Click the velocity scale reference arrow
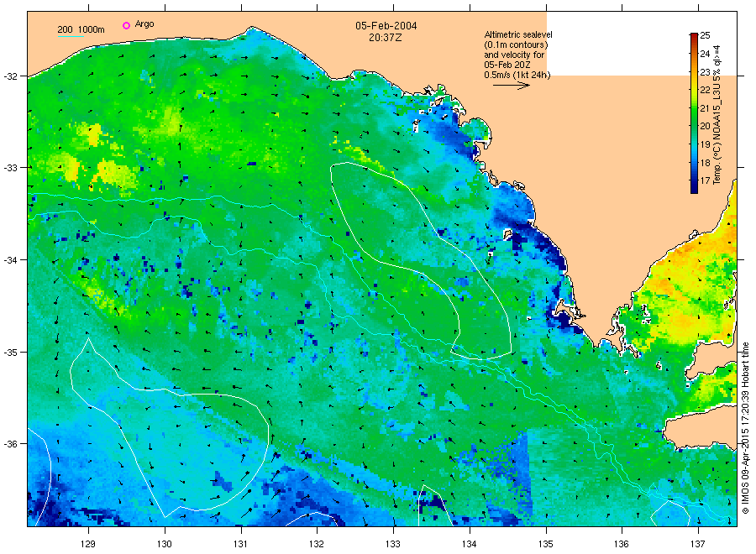 coord(511,86)
